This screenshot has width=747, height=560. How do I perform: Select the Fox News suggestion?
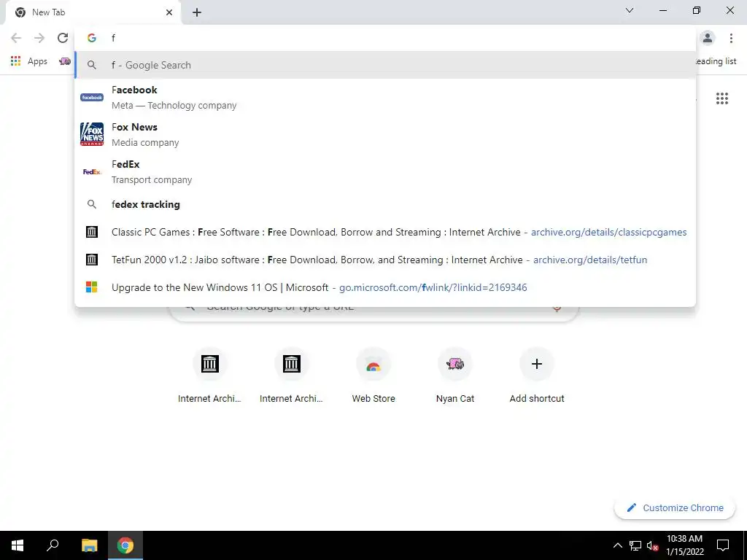pos(385,134)
